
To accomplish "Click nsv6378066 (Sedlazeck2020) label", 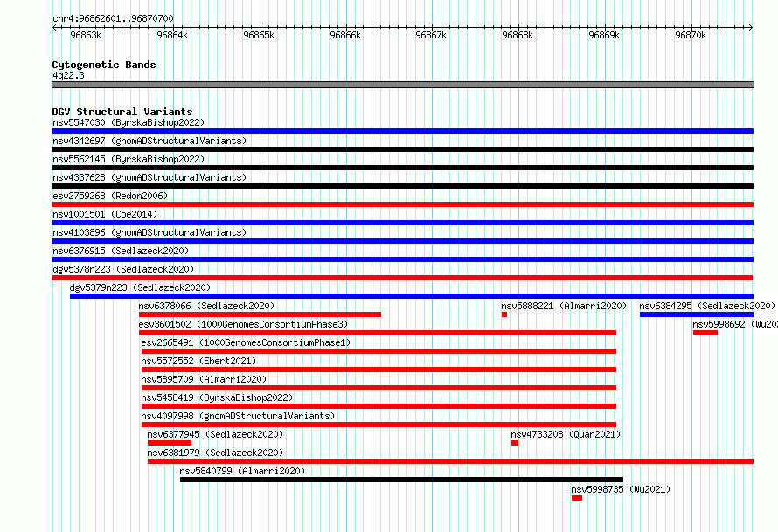I will [206, 306].
